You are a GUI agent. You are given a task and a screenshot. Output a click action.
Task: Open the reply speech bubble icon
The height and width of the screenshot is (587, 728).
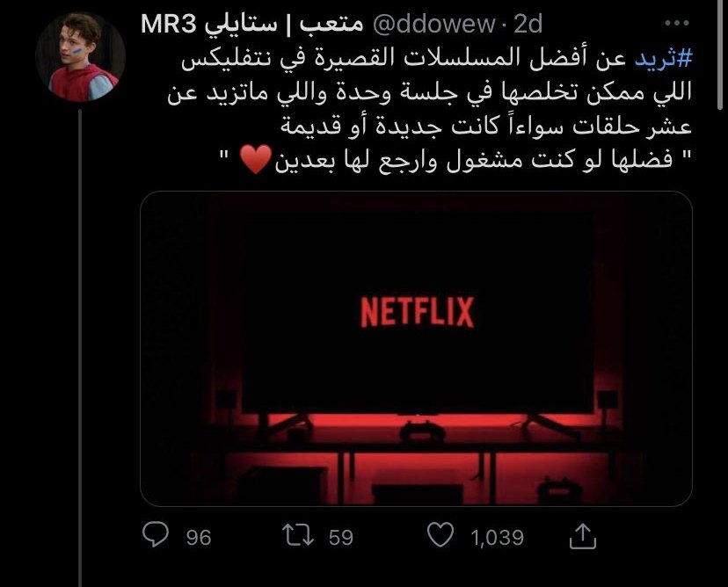156,534
